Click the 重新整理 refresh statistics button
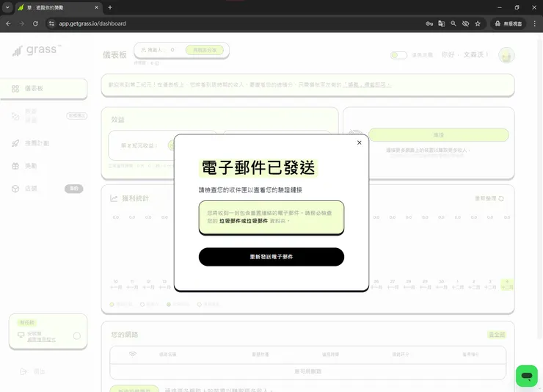Screen dimensions: 543x392 [489, 198]
